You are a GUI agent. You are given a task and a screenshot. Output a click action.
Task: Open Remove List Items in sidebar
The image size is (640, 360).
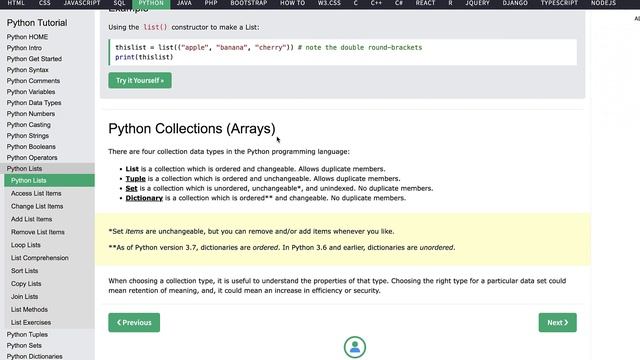[x=38, y=232]
